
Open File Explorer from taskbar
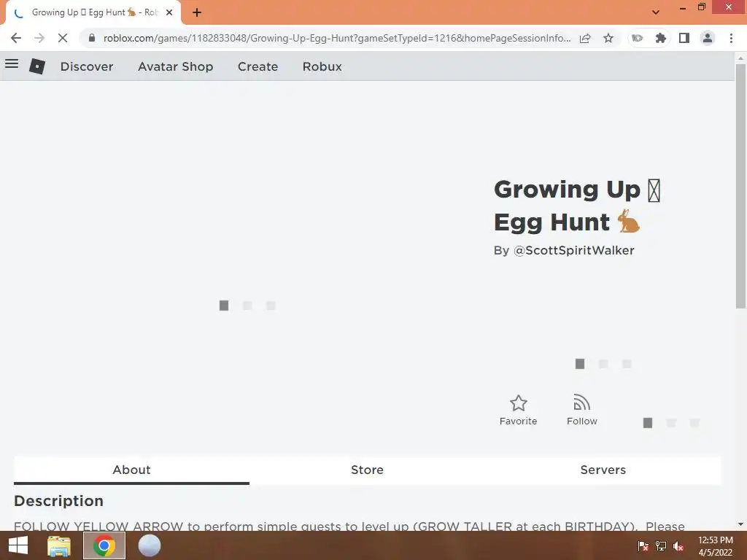59,545
